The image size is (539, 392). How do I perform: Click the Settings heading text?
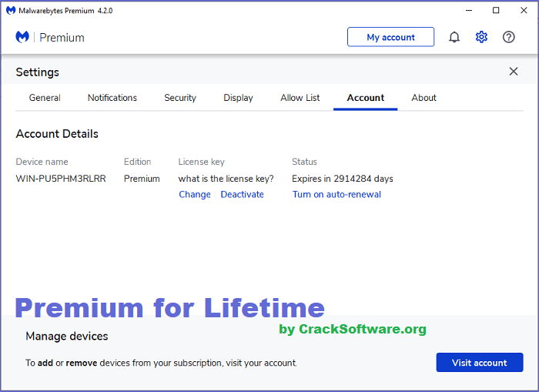coord(37,72)
